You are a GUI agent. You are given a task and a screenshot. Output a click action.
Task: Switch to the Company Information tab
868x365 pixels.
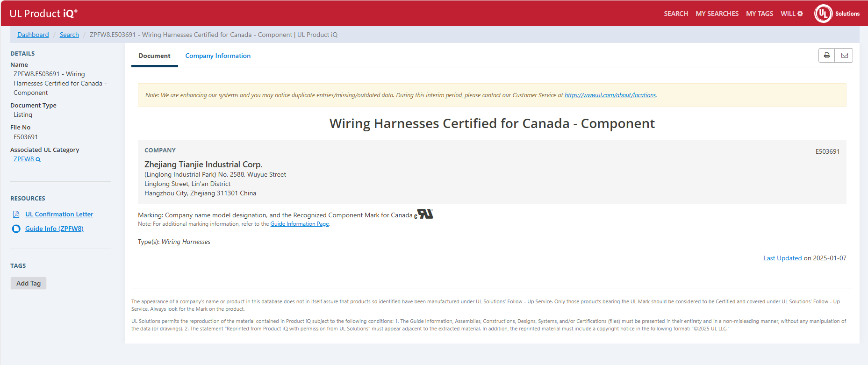(218, 56)
